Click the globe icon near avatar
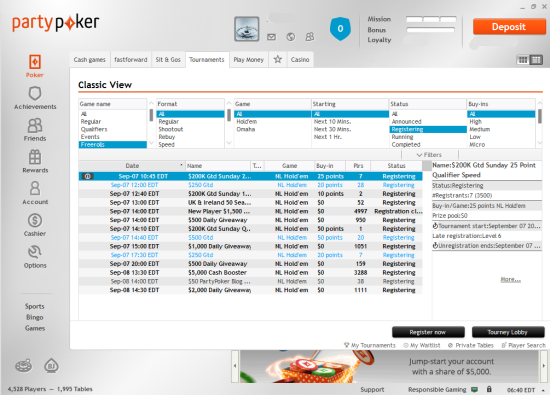 point(290,37)
